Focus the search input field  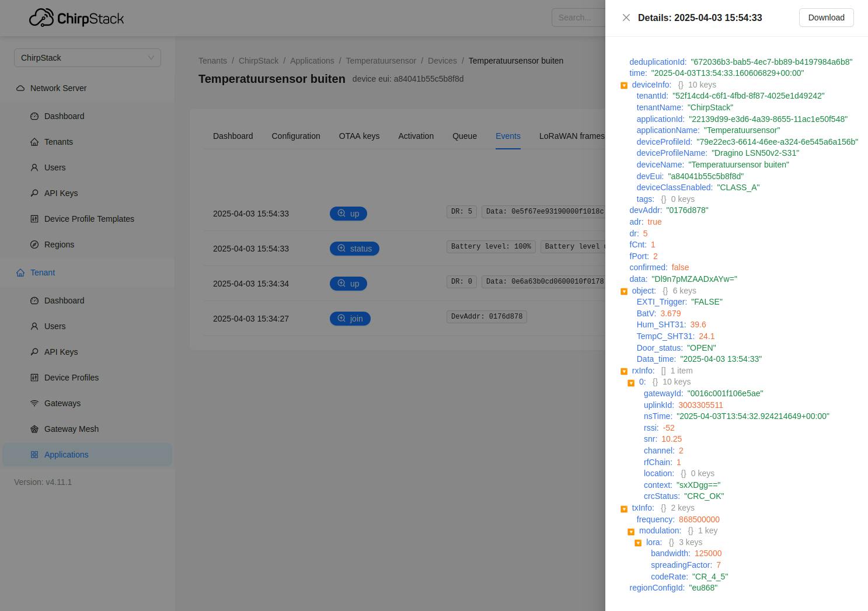pos(578,18)
